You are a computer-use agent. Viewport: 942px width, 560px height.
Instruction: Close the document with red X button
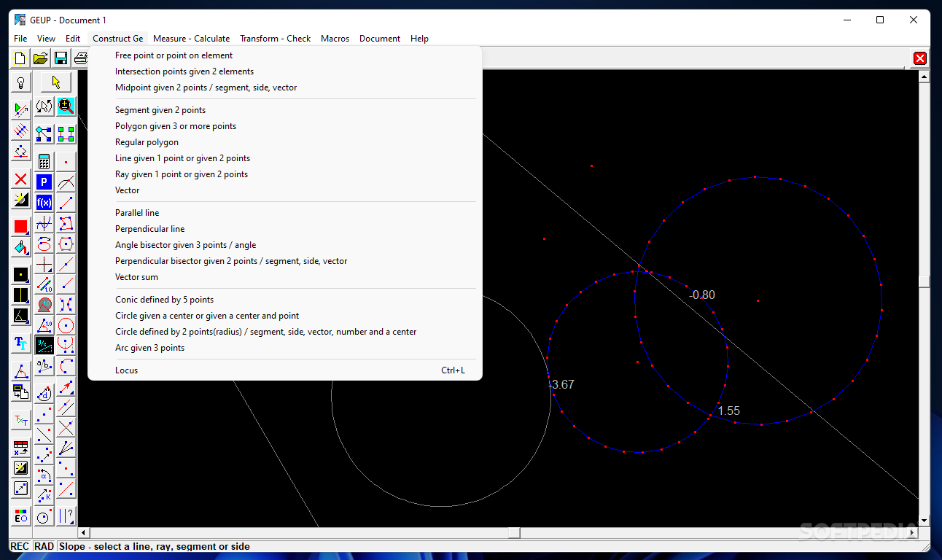point(920,58)
